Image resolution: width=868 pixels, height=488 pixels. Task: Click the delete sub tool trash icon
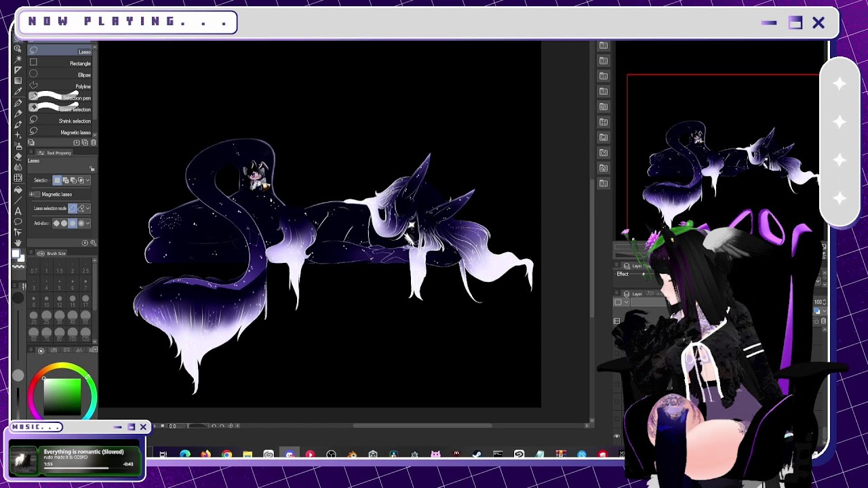(94, 142)
